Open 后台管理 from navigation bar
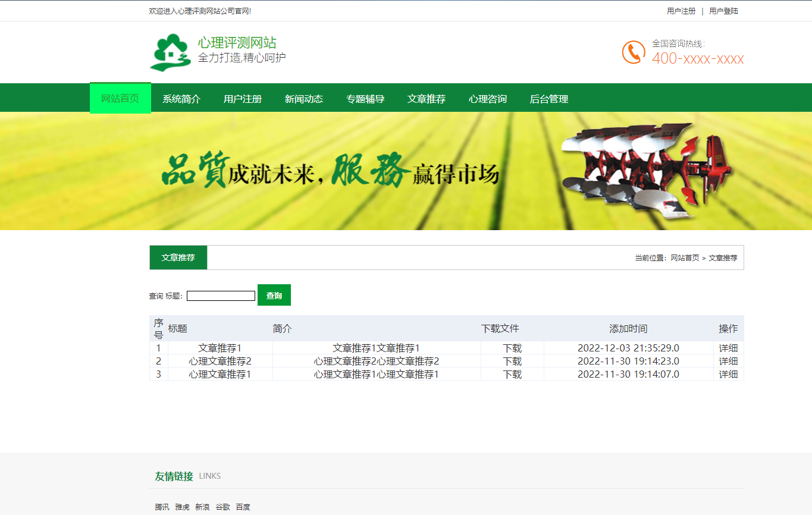Viewport: 812px width, 515px height. 549,99
